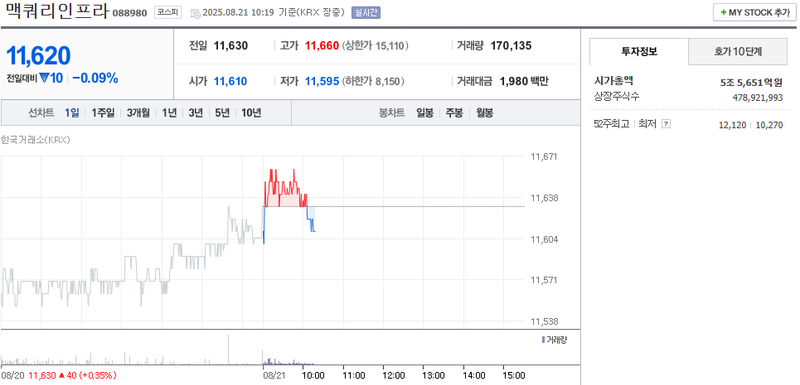Add stock with MY STOCK 추가 button
Image resolution: width=800 pixels, height=385 pixels.
(754, 13)
